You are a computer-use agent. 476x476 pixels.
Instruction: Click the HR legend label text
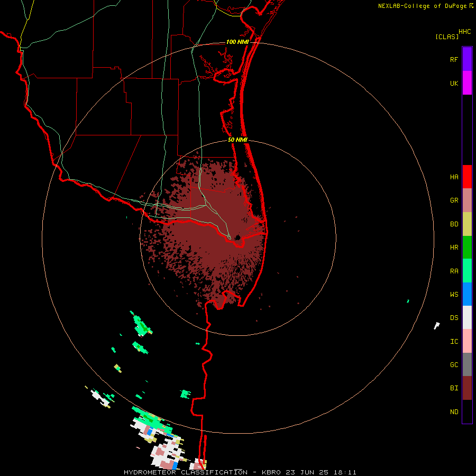click(x=454, y=248)
